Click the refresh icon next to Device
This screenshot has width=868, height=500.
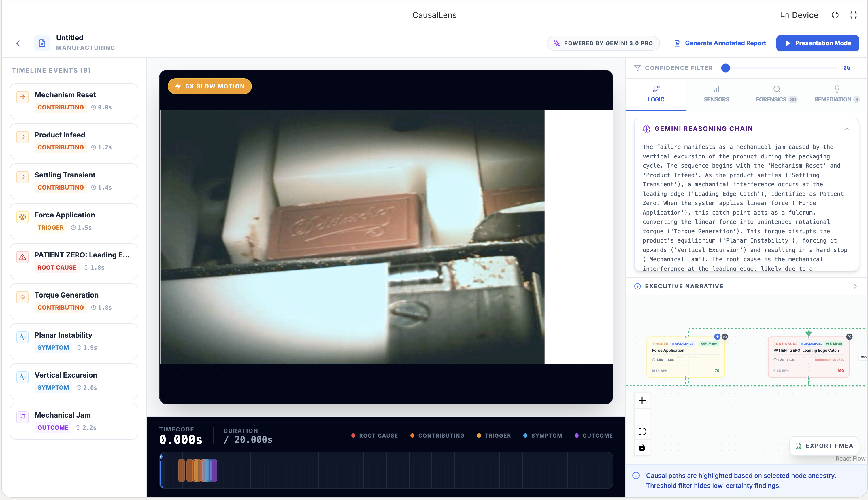click(835, 15)
